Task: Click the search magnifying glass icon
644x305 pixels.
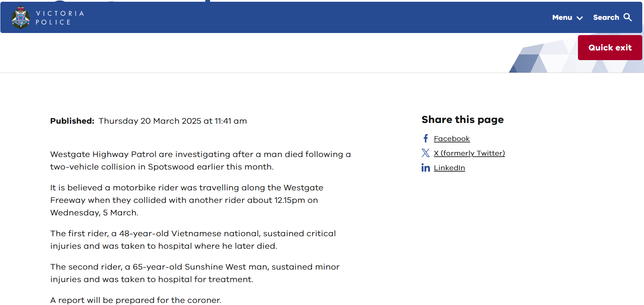Action: [628, 17]
